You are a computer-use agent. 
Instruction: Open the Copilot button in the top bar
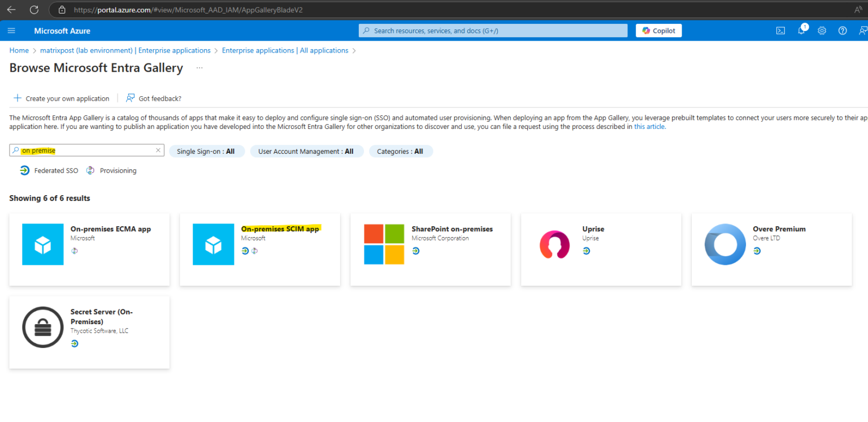[x=658, y=31]
